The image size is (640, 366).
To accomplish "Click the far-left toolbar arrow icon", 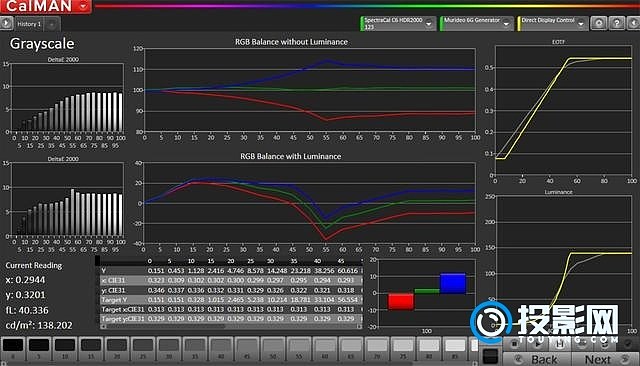I will pos(6,23).
